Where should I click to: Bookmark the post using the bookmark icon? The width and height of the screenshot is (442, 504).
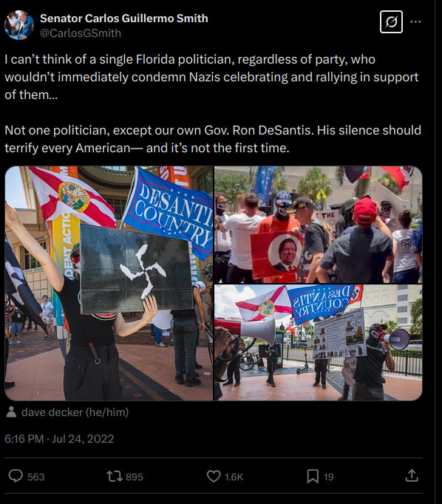[x=313, y=477]
